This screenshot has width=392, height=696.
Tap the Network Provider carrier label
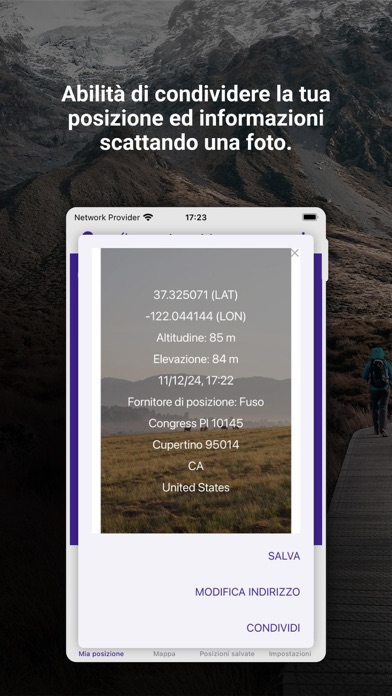[107, 218]
